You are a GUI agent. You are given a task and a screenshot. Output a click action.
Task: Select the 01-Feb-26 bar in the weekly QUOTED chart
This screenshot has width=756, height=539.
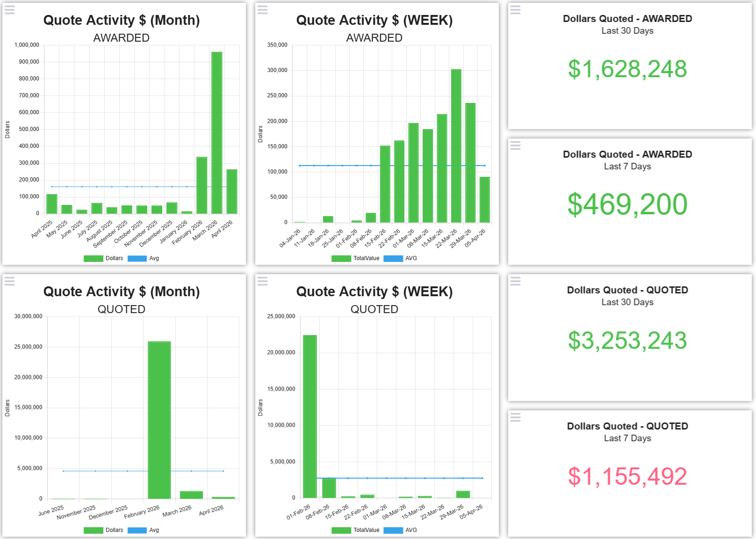(310, 416)
